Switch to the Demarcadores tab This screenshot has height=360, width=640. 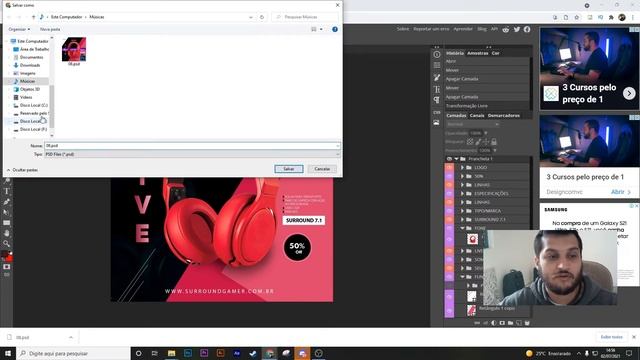click(504, 116)
